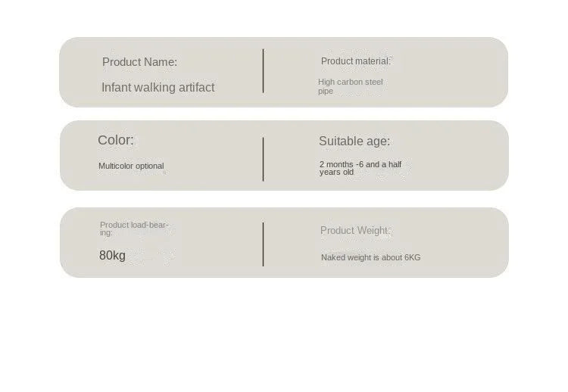Select the "80kg" load-bearing value
568x392 pixels.
click(x=112, y=256)
